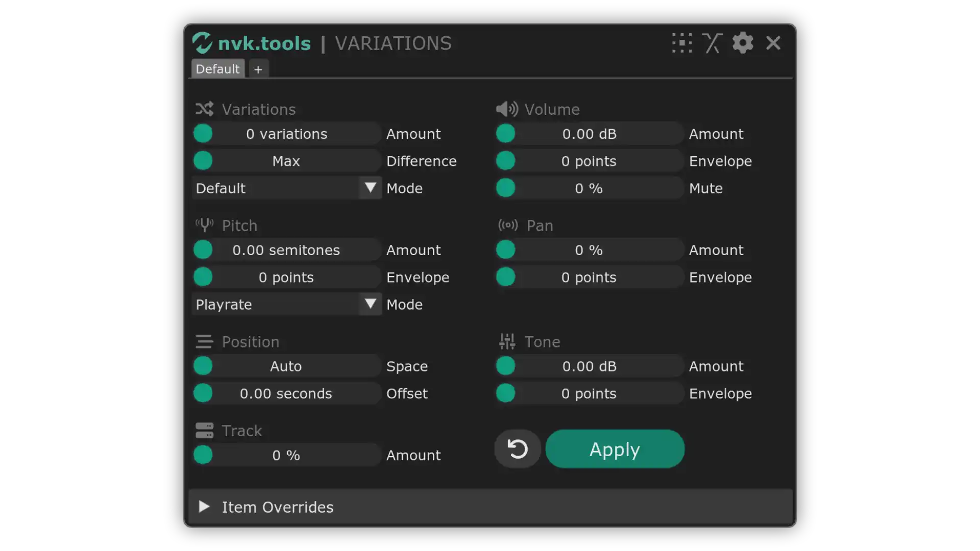
Task: Click the plus to add a new tab
Action: click(x=258, y=69)
